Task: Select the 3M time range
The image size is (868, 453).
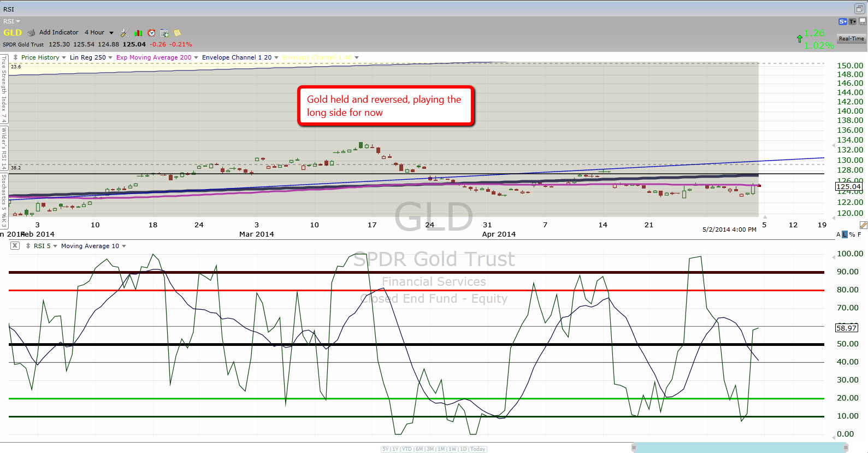Action: pos(430,449)
